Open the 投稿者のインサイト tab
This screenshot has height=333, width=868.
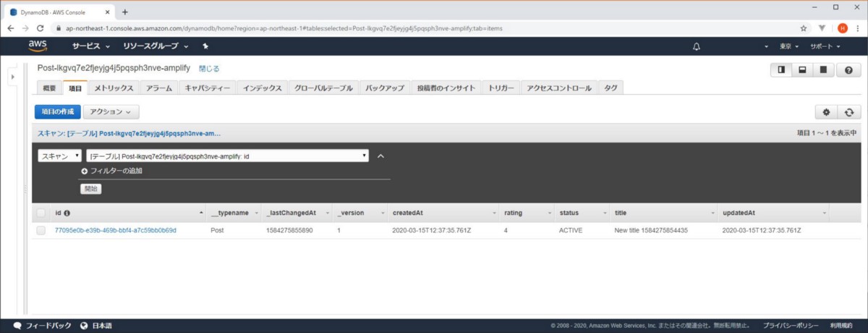click(x=446, y=88)
